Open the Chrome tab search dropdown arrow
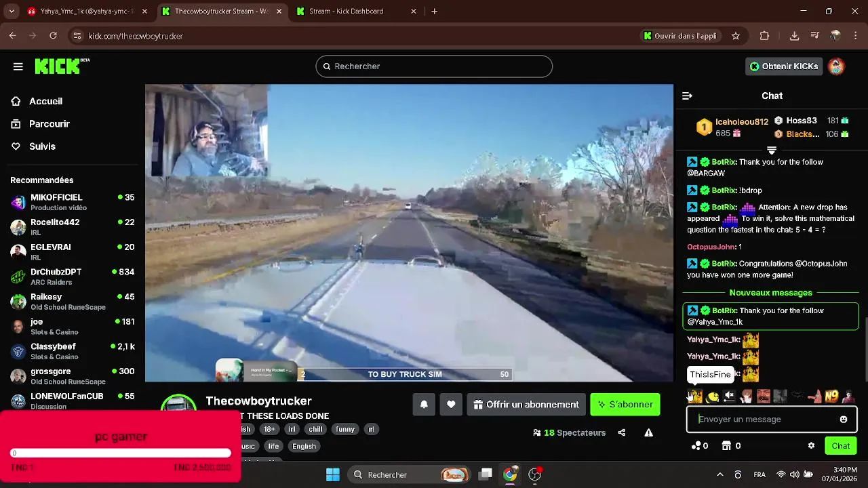868x488 pixels. (12, 12)
